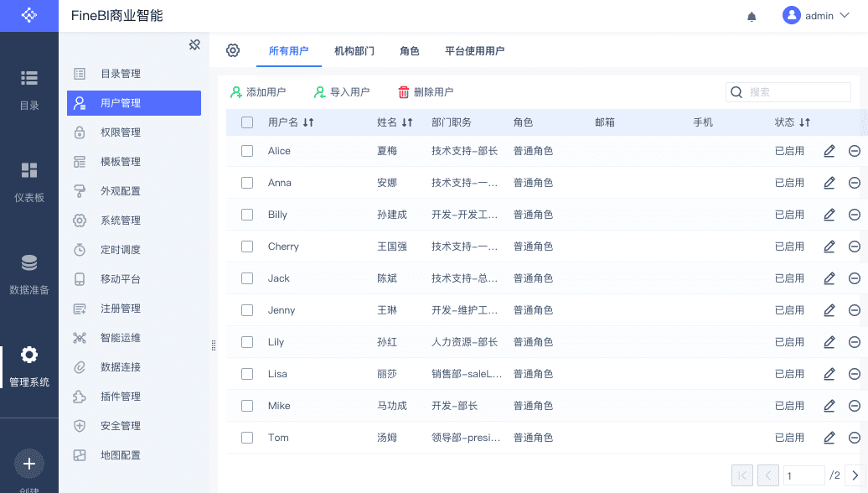
Task: Check the box next to Lisa
Action: click(247, 374)
